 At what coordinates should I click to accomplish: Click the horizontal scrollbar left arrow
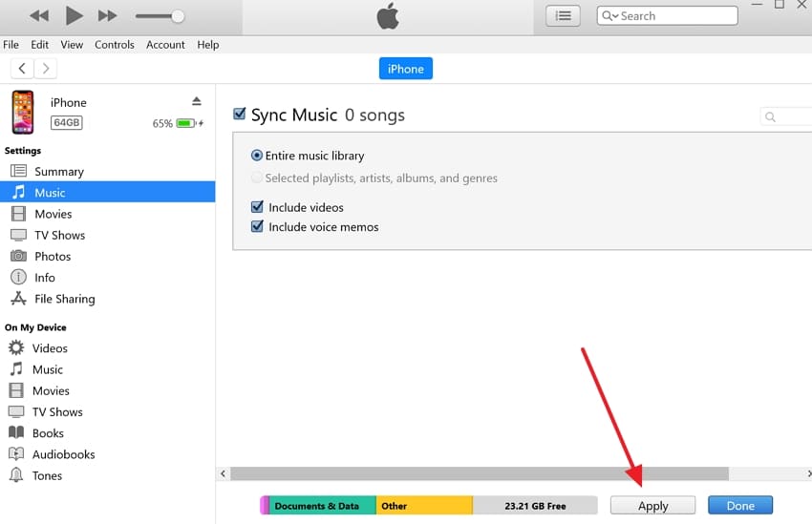point(223,473)
